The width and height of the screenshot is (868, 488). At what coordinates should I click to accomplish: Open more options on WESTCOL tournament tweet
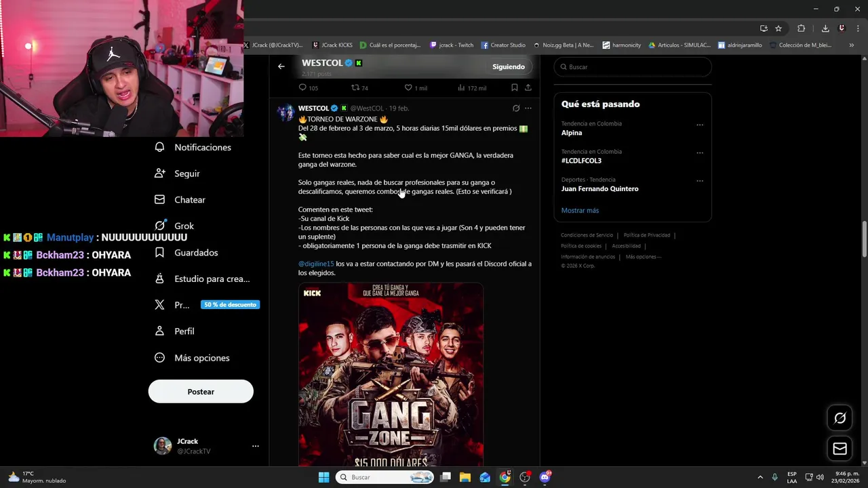tap(528, 108)
